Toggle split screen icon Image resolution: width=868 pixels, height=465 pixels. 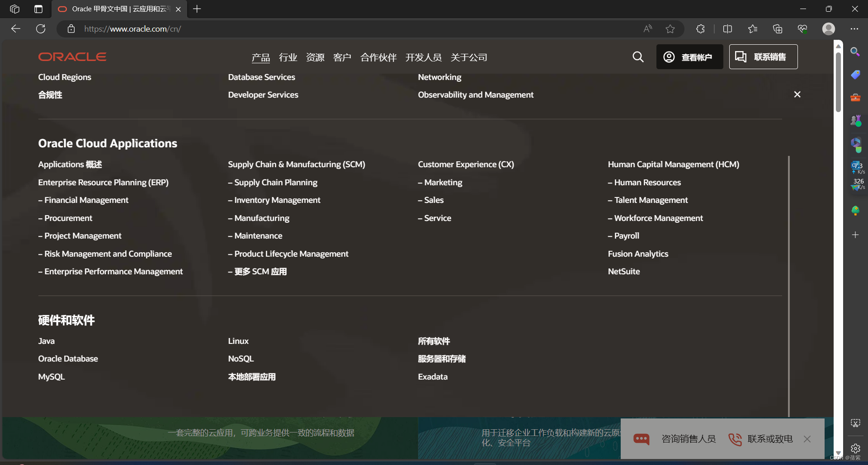(x=727, y=29)
